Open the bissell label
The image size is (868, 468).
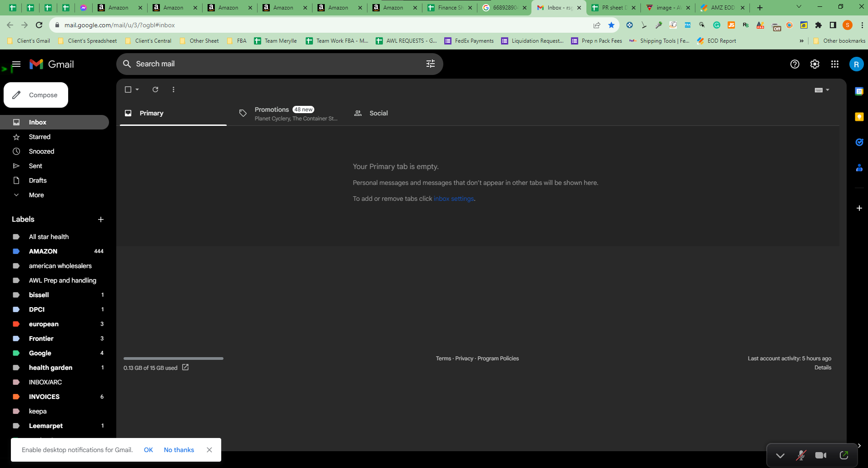point(55,295)
